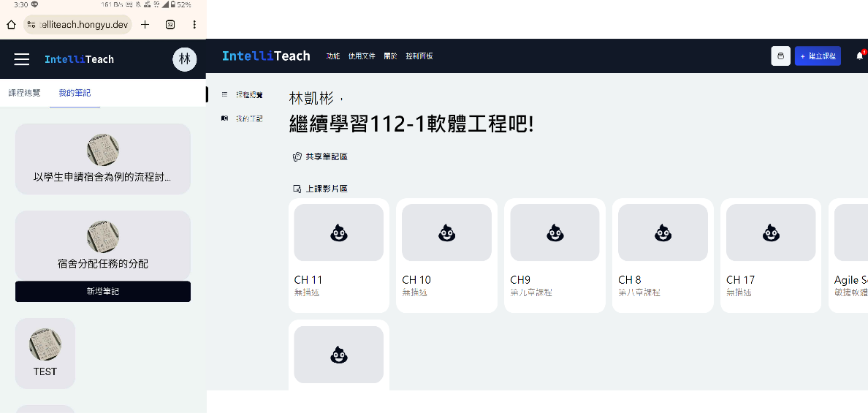Viewport: 868px width, 419px height.
Task: Tap the chat notification icon beside 3:30
Action: 35,4
